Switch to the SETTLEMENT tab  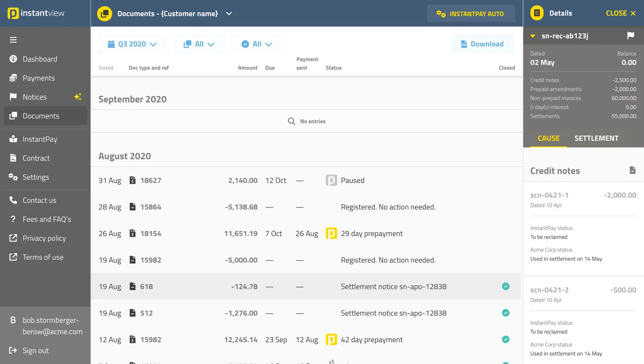pos(596,138)
